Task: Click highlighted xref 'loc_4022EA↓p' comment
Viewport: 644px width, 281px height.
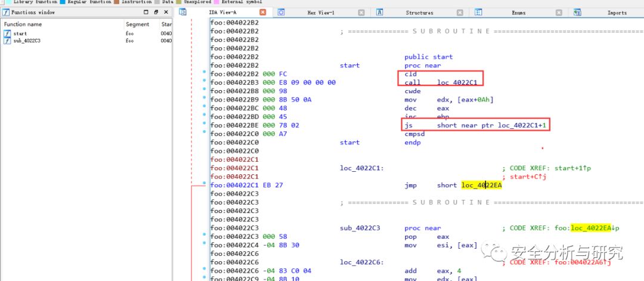Action: coord(595,228)
